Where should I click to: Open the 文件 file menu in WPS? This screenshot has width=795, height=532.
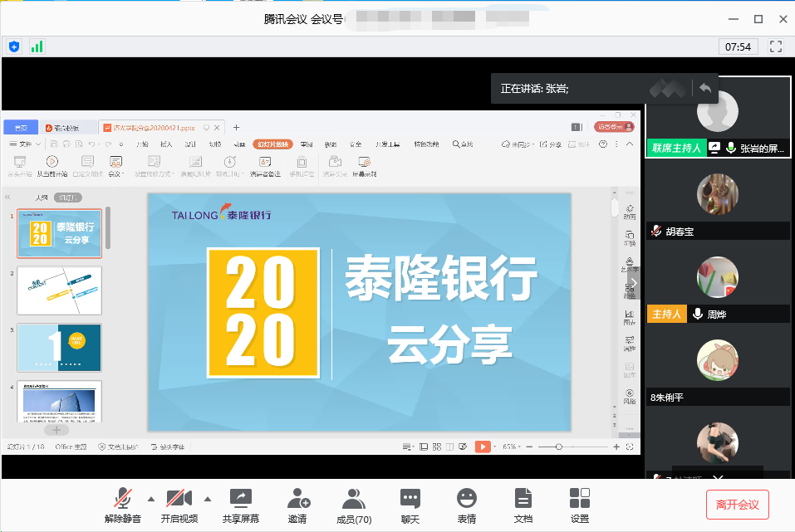(25, 144)
